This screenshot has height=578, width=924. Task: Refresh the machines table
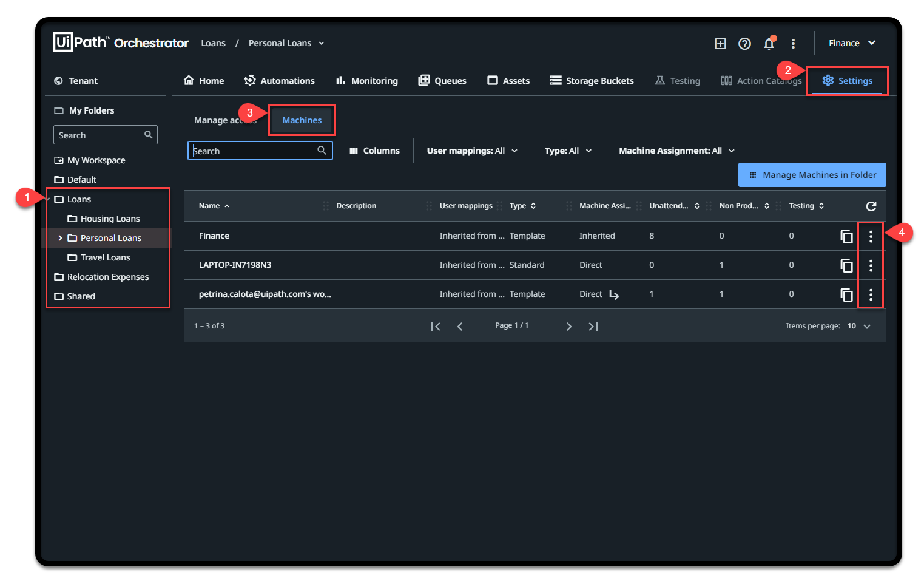pyautogui.click(x=871, y=206)
